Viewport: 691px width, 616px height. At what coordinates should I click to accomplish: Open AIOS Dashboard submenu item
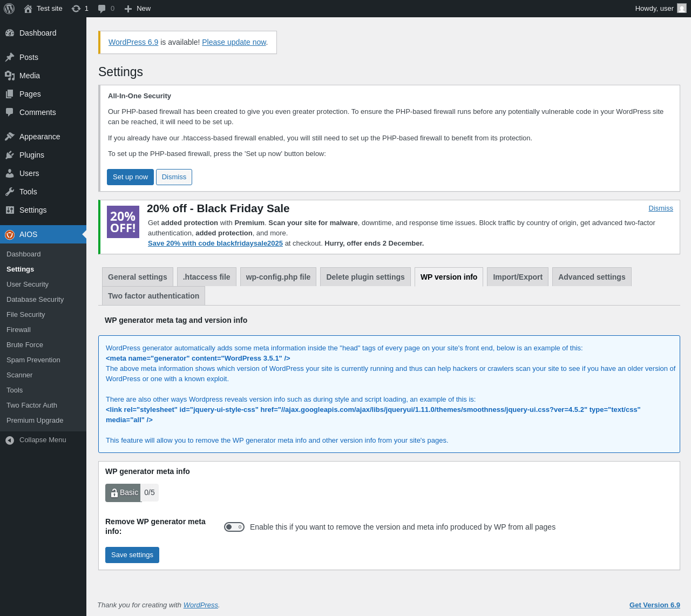[x=43, y=254]
